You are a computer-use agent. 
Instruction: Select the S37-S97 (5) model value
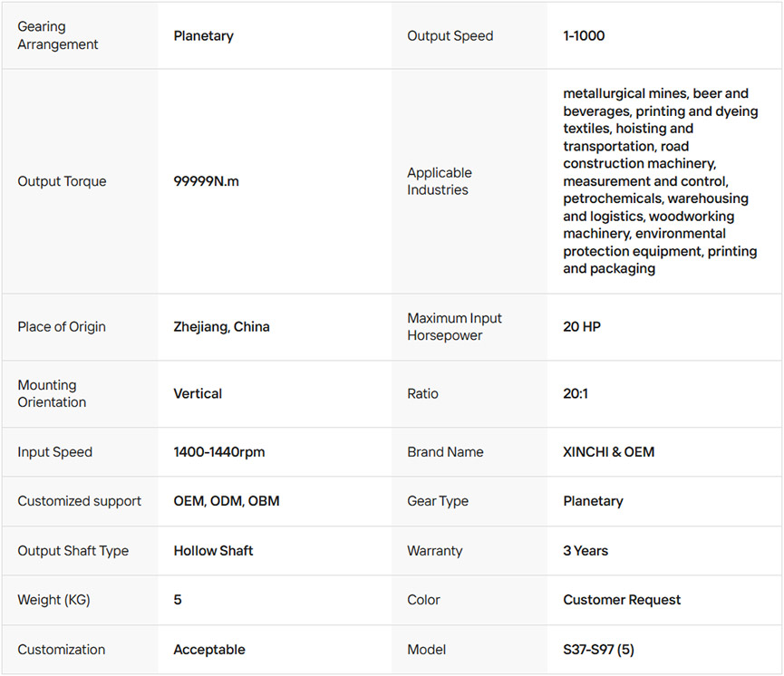[x=604, y=650]
